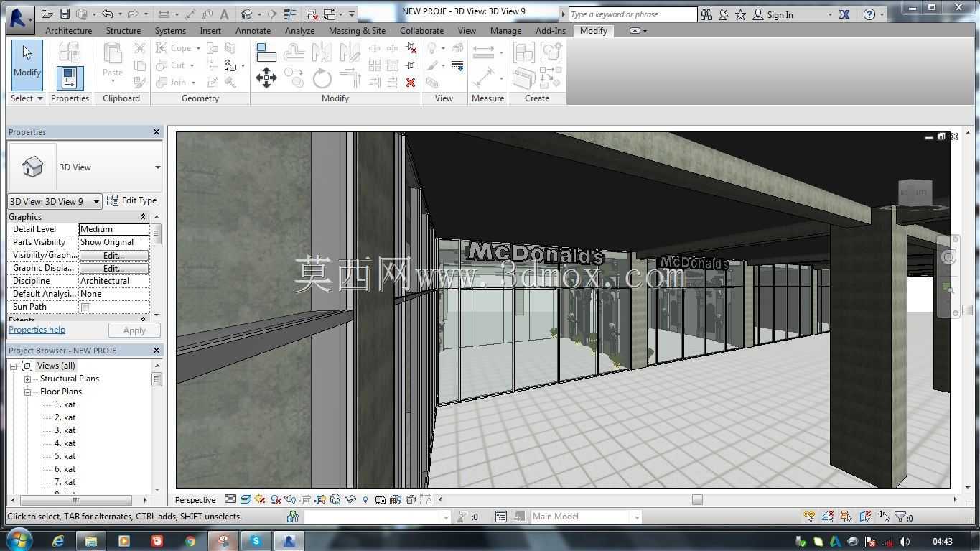Click the Shadows off icon in view bar
The image size is (980, 551).
pyautogui.click(x=276, y=499)
